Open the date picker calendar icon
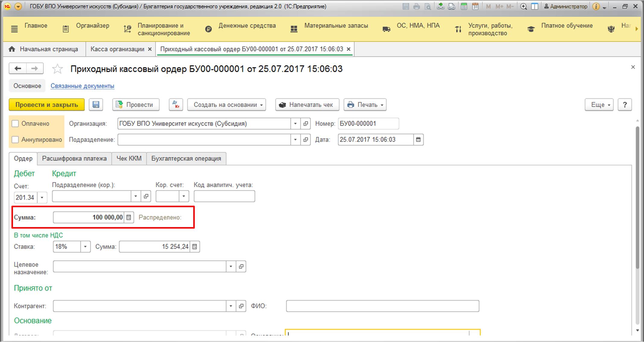The image size is (644, 342). (x=418, y=140)
